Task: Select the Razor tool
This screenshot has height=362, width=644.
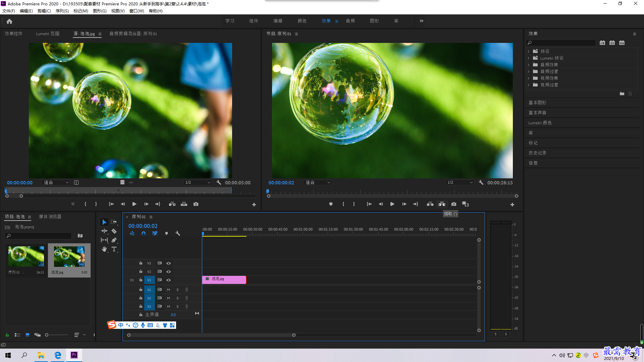Action: click(x=114, y=231)
